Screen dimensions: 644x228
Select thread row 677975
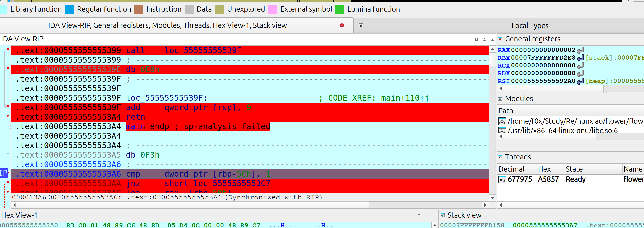pyautogui.click(x=571, y=179)
